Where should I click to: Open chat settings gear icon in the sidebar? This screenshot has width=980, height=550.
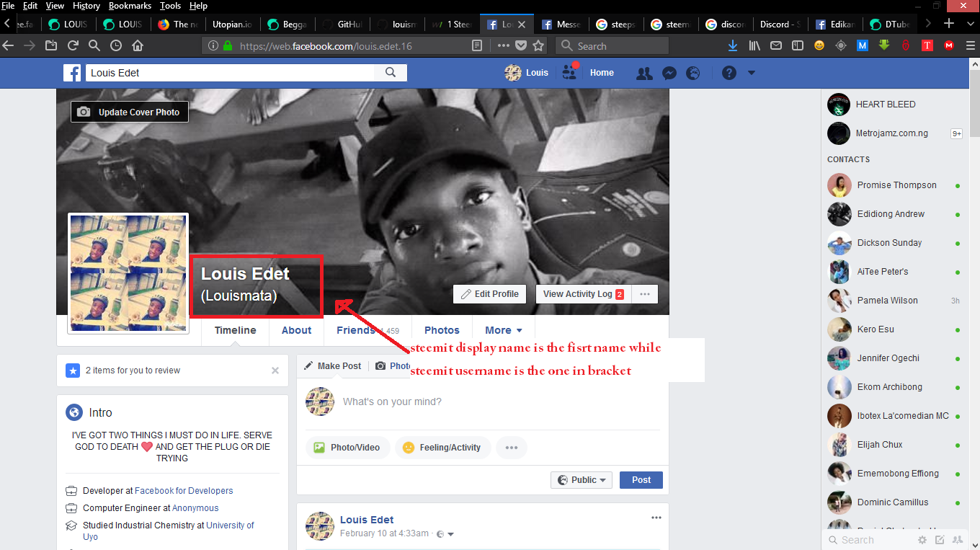[922, 540]
